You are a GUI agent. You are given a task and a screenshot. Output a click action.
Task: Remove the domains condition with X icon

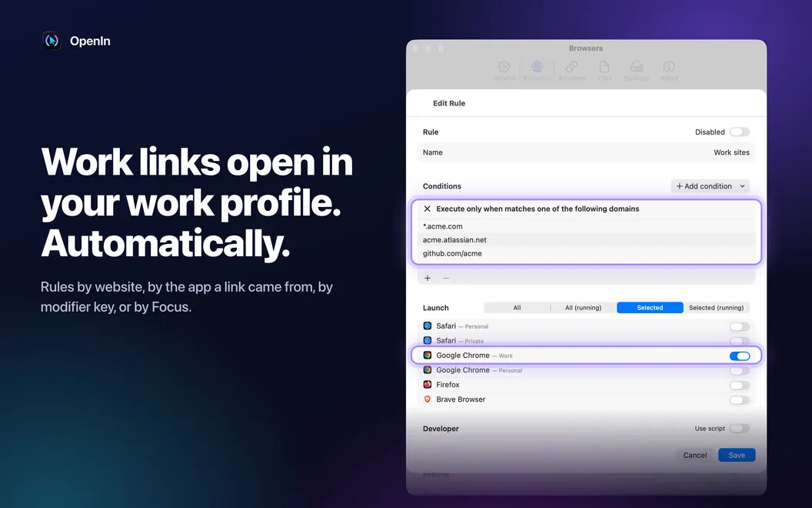point(428,209)
